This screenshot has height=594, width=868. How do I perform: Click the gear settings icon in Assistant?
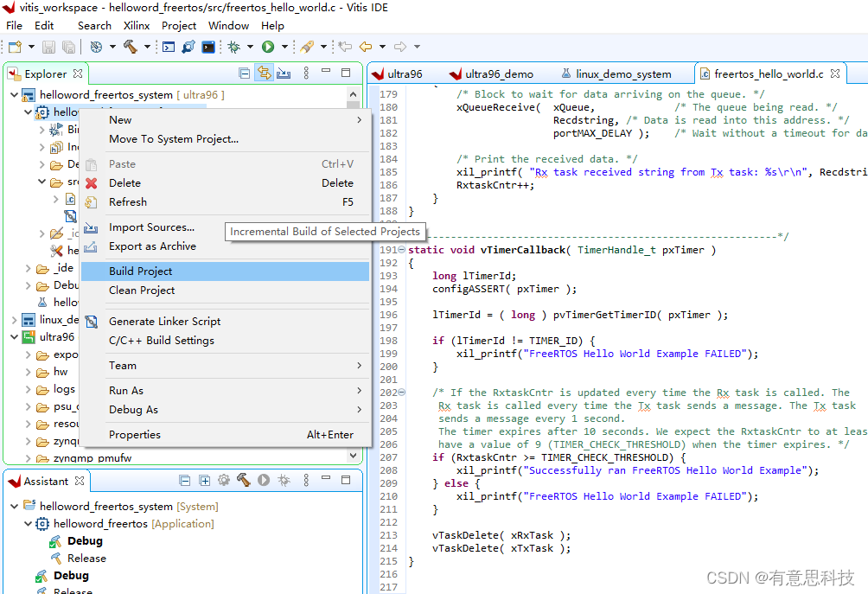point(224,481)
